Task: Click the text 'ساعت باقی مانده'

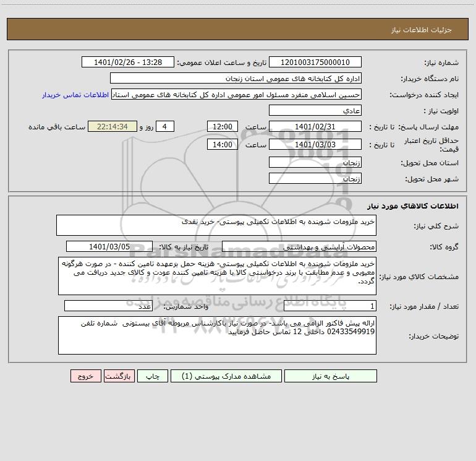Action: click(x=57, y=127)
